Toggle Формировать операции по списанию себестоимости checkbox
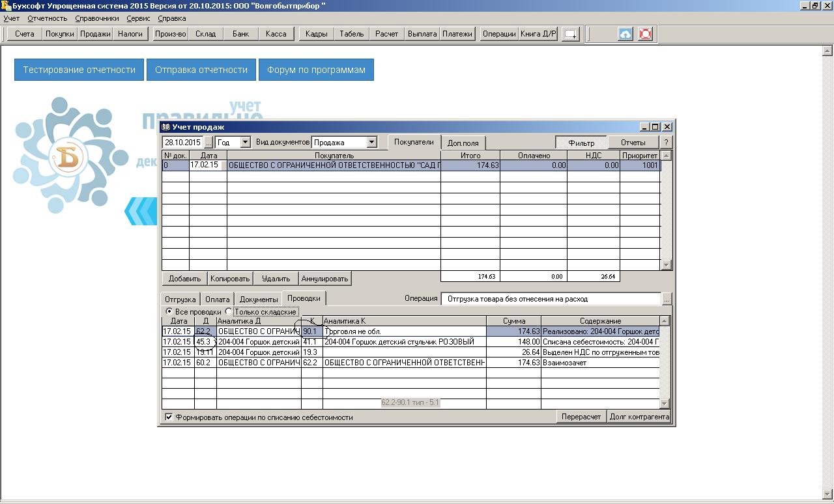The width and height of the screenshot is (834, 504). 169,417
